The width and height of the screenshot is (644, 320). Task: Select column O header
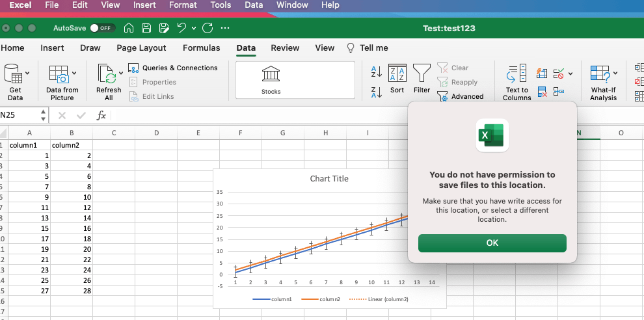(x=621, y=133)
